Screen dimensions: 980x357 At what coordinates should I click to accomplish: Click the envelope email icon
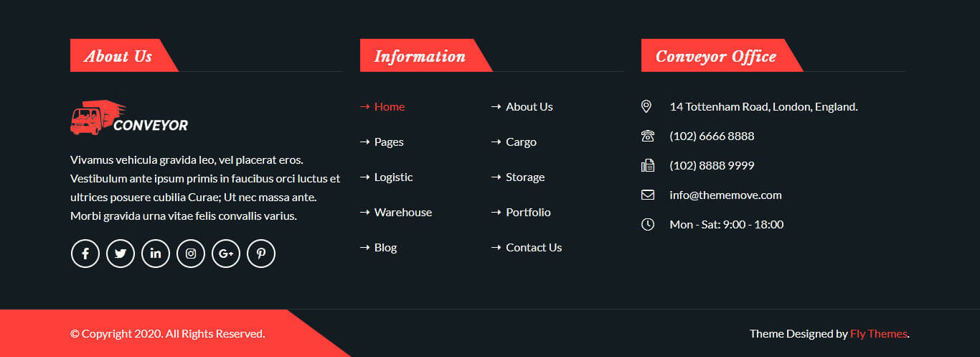coord(648,195)
